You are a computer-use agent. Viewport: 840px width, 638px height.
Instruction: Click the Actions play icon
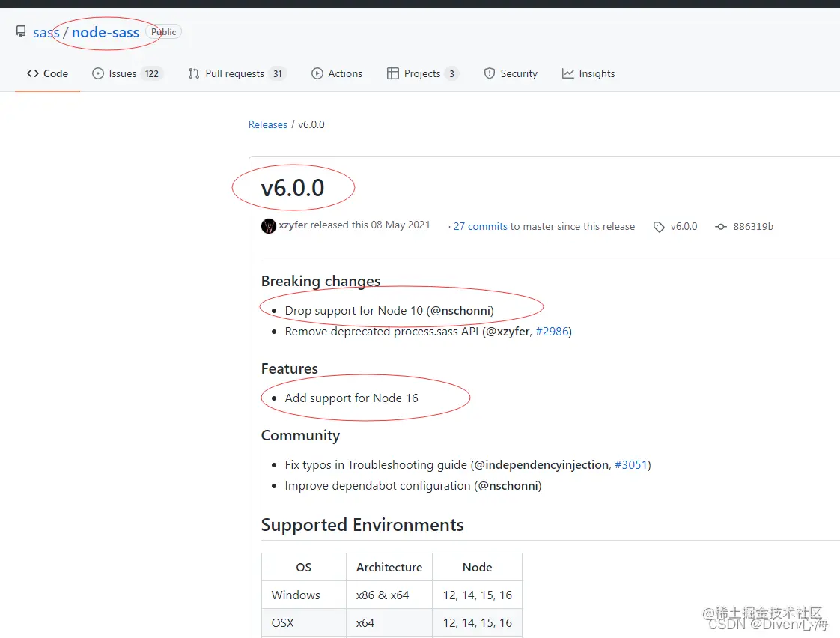tap(317, 74)
